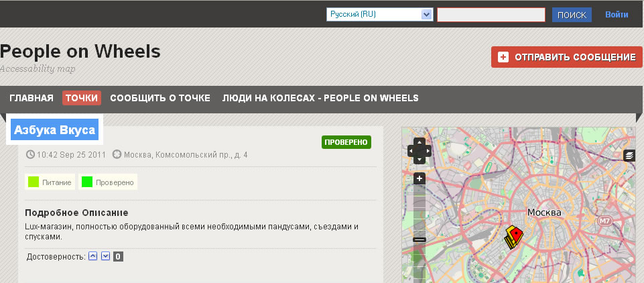
Task: Click the date text 10:42 Sep 25 2011
Action: coord(71,155)
